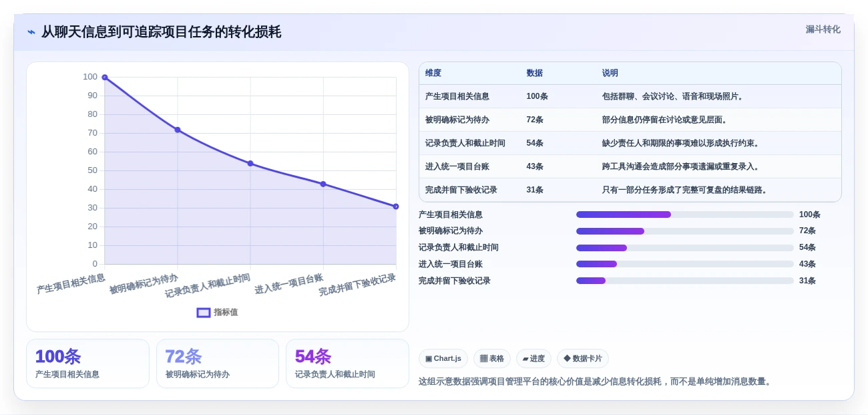Click the 43条 value in the table

pyautogui.click(x=535, y=166)
